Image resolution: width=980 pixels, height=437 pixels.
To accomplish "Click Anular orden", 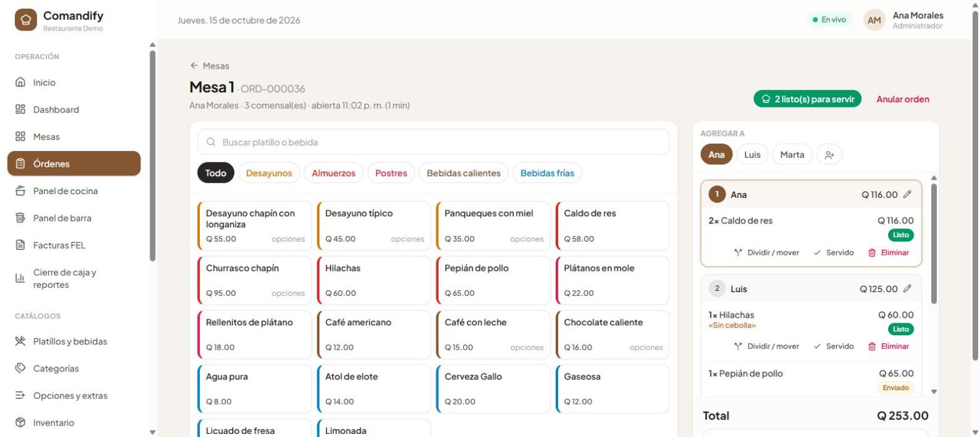I will click(902, 99).
